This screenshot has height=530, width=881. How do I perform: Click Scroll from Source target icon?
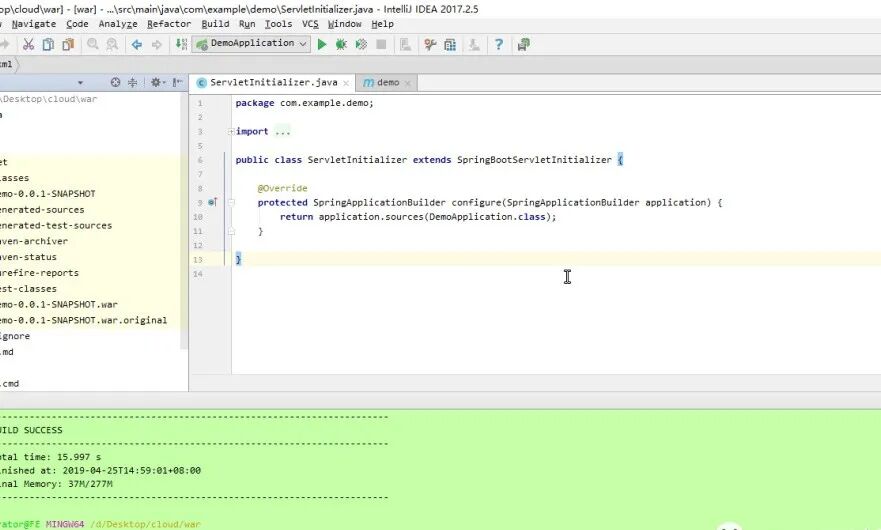click(115, 83)
